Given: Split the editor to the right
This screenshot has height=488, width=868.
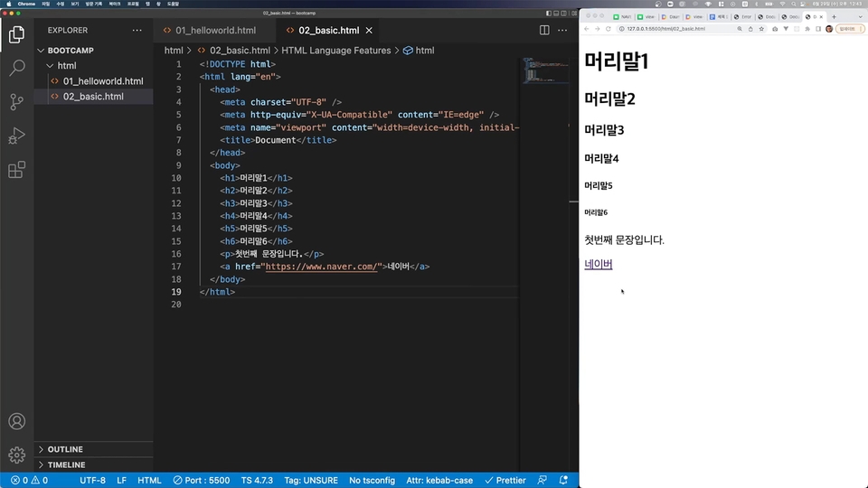Looking at the screenshot, I should (x=544, y=31).
